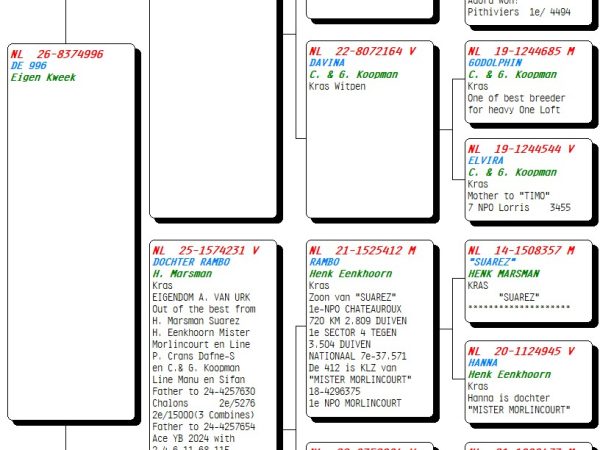This screenshot has height=450, width=600.
Task: Click ring number NL 25-1574231 V
Action: pyautogui.click(x=205, y=250)
